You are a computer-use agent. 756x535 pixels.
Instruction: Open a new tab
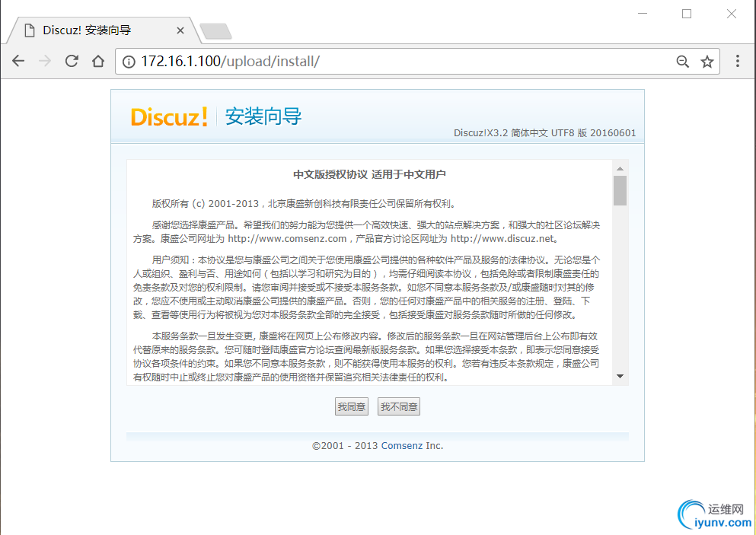tap(215, 31)
